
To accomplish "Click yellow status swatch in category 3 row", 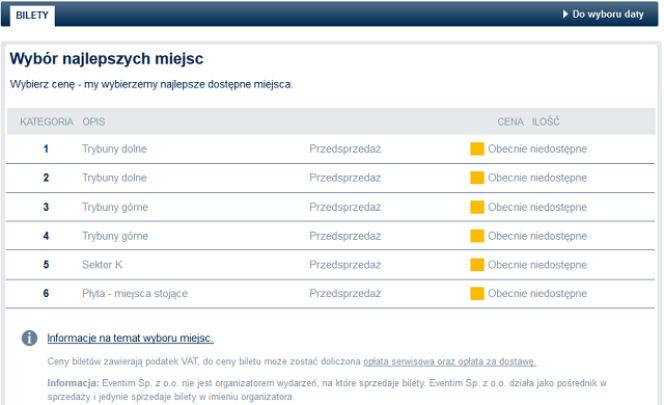I will [x=477, y=207].
